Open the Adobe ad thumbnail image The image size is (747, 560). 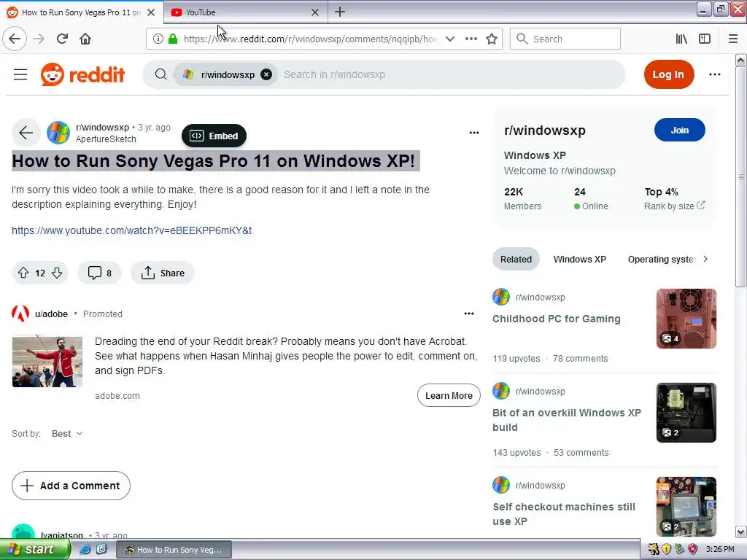pyautogui.click(x=47, y=362)
